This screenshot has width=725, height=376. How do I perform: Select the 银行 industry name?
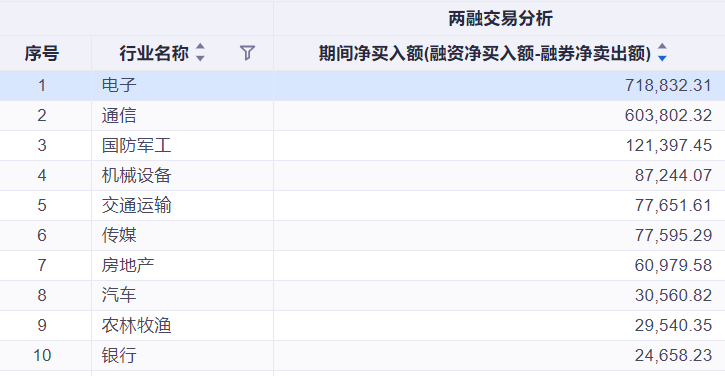point(119,355)
